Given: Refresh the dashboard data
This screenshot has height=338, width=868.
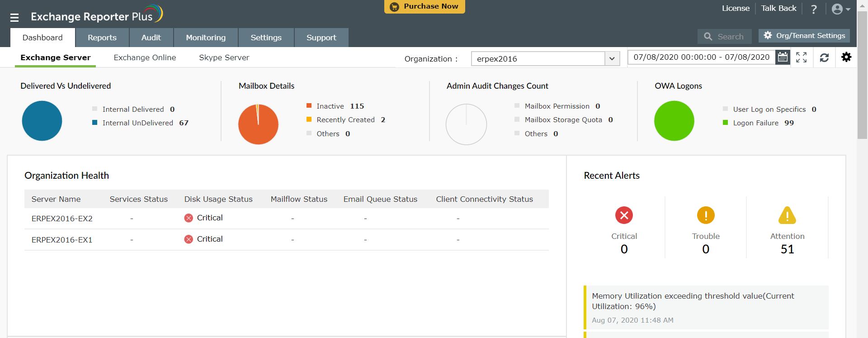Looking at the screenshot, I should click(824, 58).
